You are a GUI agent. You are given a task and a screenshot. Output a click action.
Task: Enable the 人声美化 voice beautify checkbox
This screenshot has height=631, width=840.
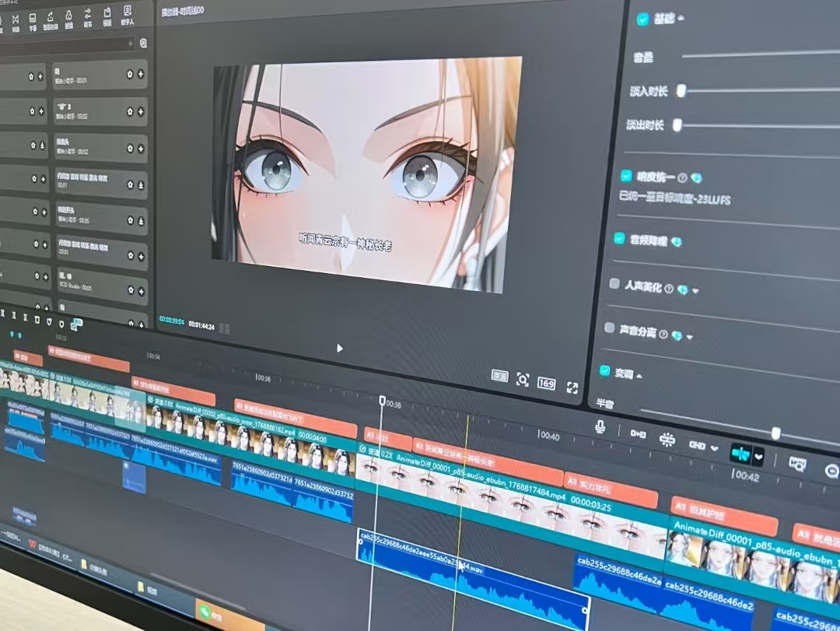coord(614,284)
